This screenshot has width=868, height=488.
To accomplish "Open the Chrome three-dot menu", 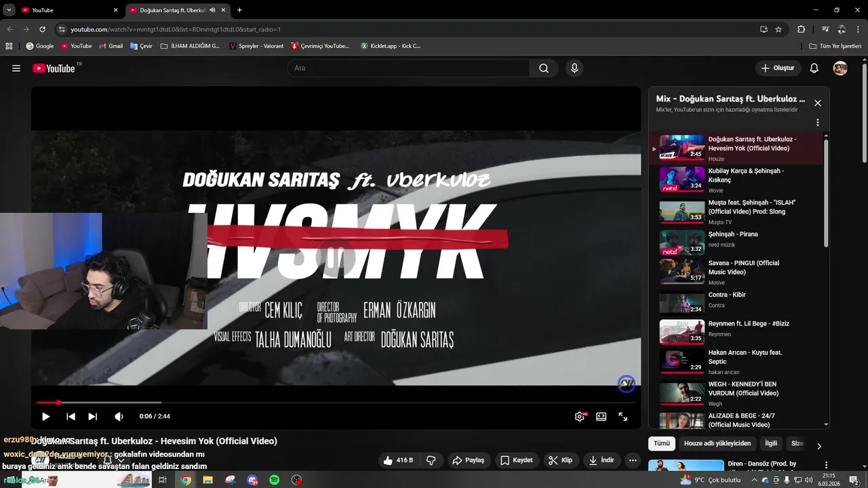I will [858, 30].
